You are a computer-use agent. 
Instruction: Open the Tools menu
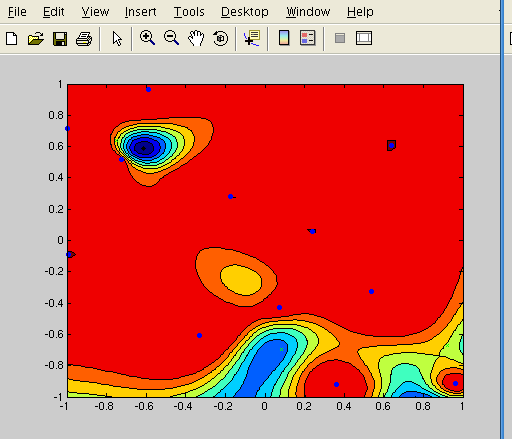pos(189,12)
